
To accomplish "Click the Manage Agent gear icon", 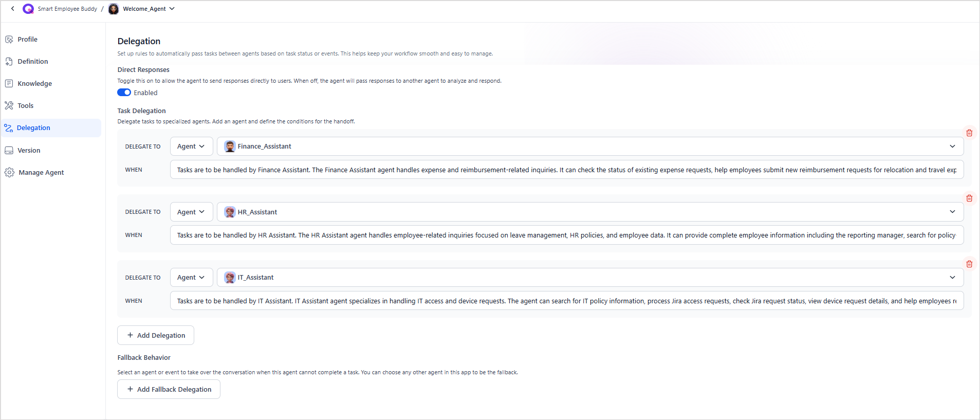I will (9, 172).
